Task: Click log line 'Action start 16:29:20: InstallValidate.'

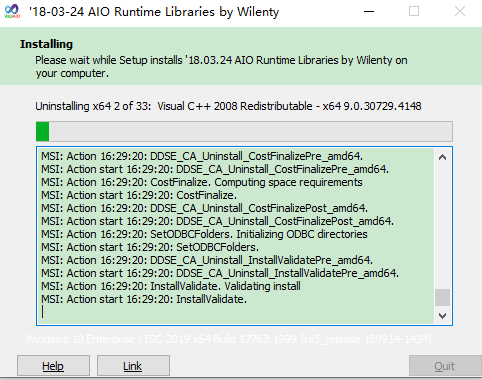Action: click(x=144, y=299)
